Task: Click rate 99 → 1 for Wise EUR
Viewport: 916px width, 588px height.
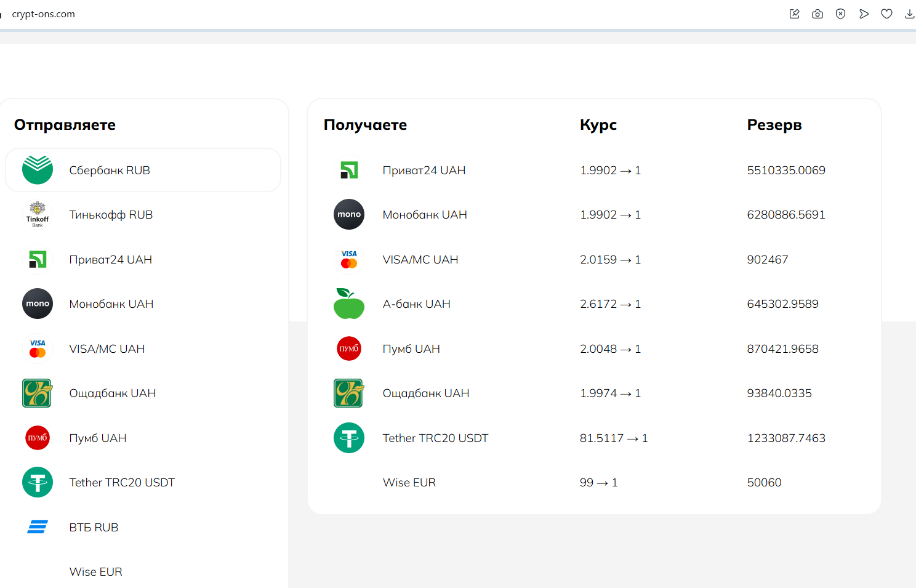Action: click(598, 482)
